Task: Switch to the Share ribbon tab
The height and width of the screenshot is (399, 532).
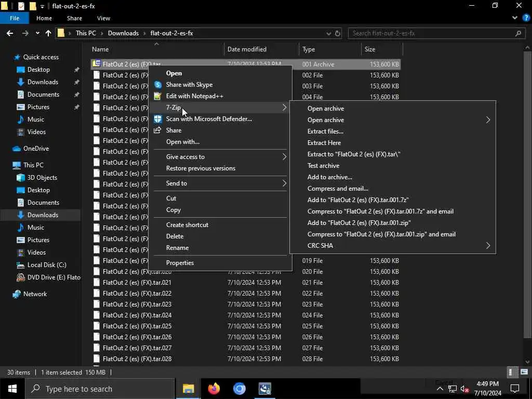Action: coord(74,18)
